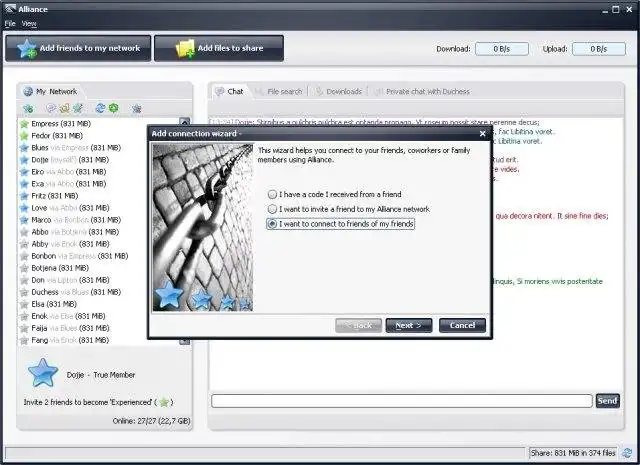Click the folder icon in My Network toolbar
This screenshot has width=640, height=465.
[x=64, y=108]
